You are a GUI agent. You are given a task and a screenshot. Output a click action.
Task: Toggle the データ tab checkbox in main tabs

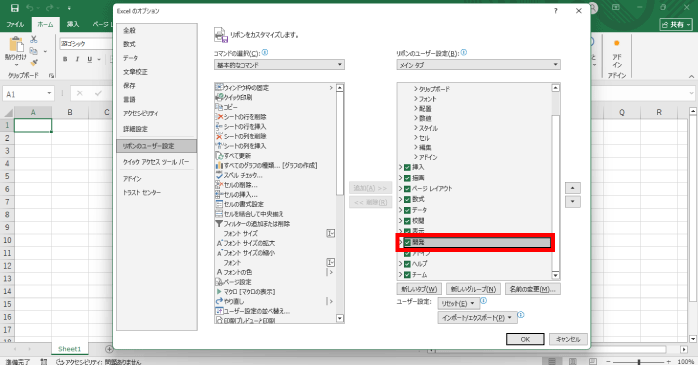[x=407, y=210]
